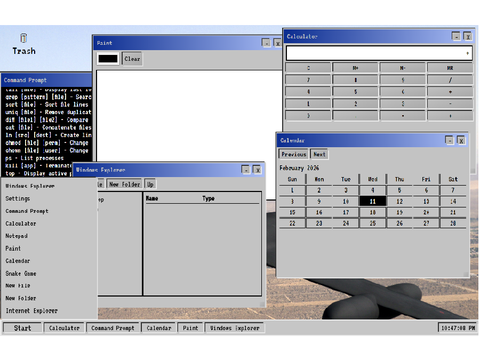Select February 25 in the calendar
The image size is (480, 360).
tap(373, 223)
